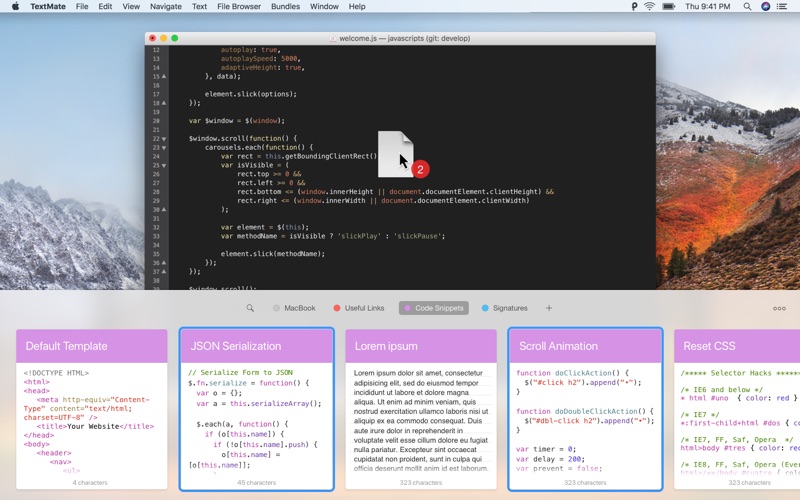Click the search magnifier in the snippets bar
Viewport: 800px width, 500px height.
pyautogui.click(x=250, y=308)
